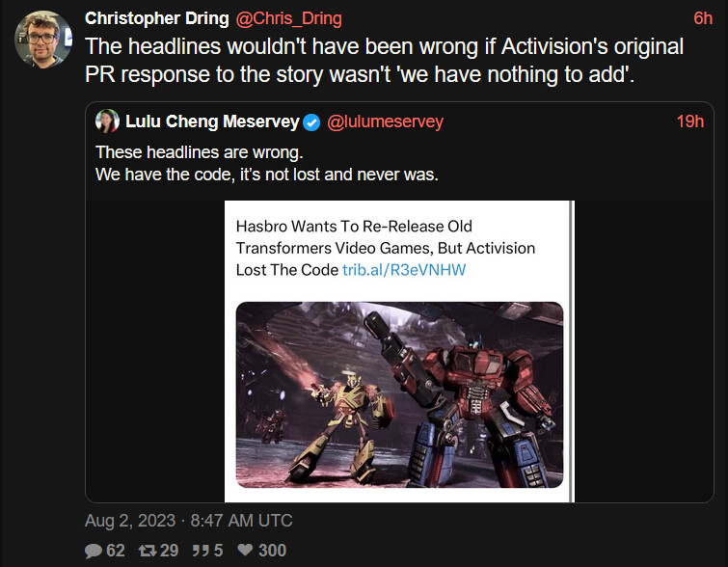Click the 6h tweet timestamp

pos(703,18)
